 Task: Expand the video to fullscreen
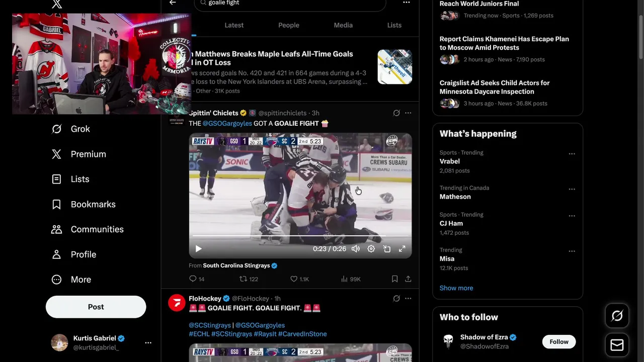(403, 249)
